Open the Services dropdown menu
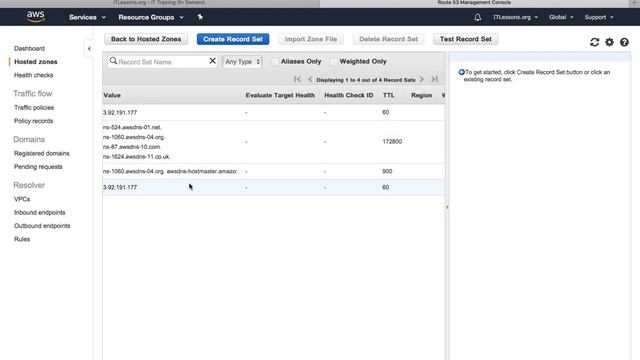This screenshot has width=640, height=360. tap(87, 17)
